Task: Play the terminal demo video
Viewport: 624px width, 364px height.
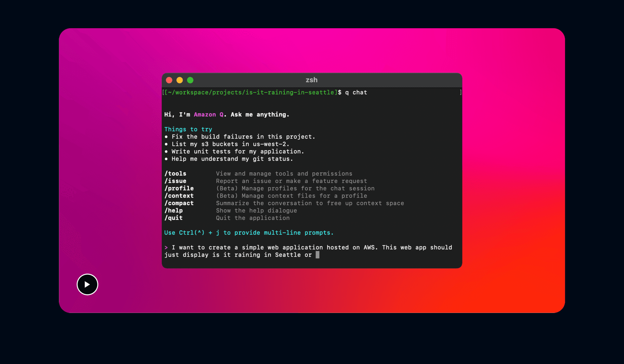Action: pos(87,284)
